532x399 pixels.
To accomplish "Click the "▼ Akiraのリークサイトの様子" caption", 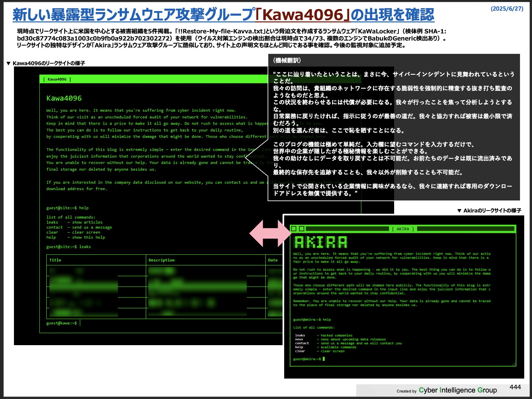I will pyautogui.click(x=489, y=211).
